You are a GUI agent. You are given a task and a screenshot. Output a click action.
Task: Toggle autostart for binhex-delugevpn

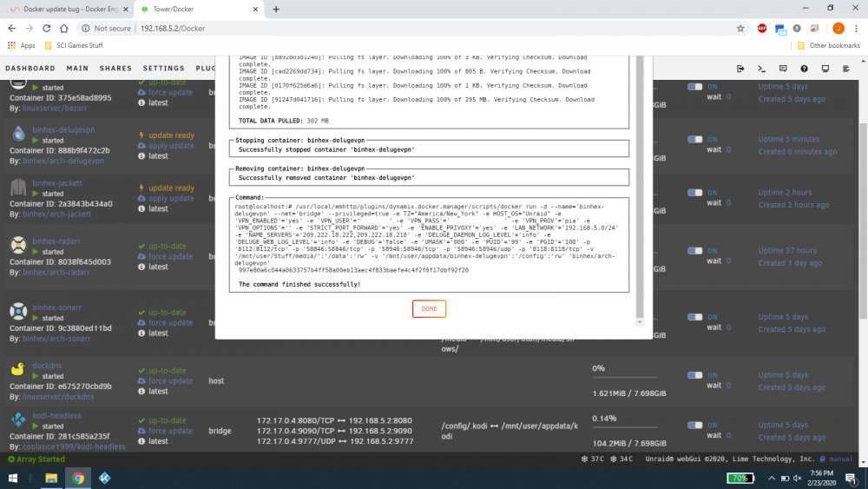point(694,140)
